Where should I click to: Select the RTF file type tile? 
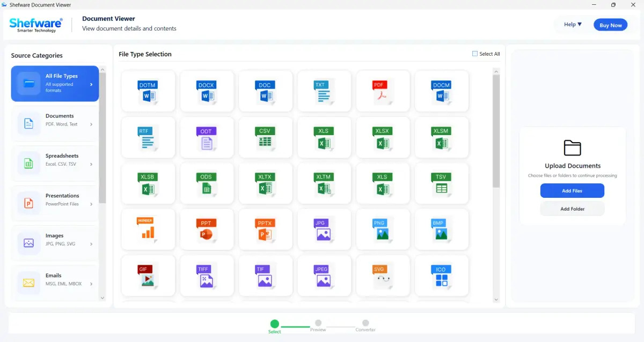pyautogui.click(x=148, y=138)
